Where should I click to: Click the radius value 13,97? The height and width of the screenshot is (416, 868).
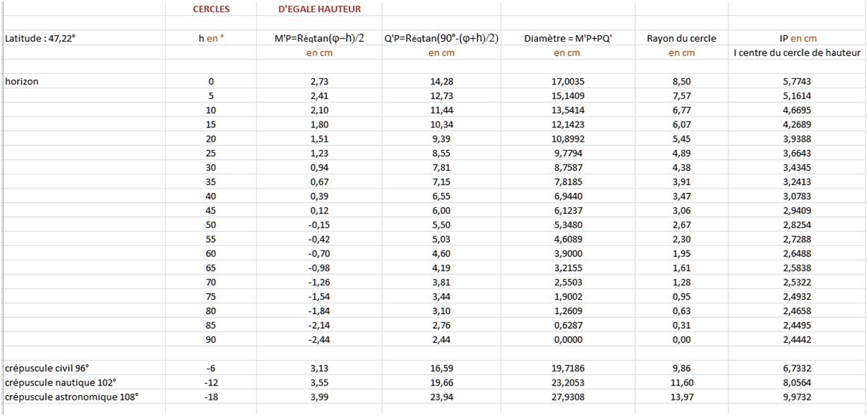pos(681,397)
